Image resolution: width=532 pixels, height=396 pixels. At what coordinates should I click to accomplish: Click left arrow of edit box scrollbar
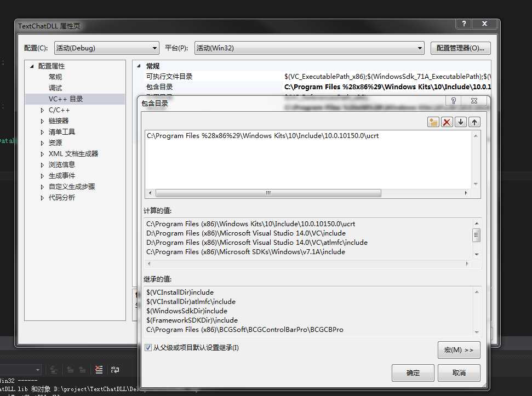click(x=150, y=193)
